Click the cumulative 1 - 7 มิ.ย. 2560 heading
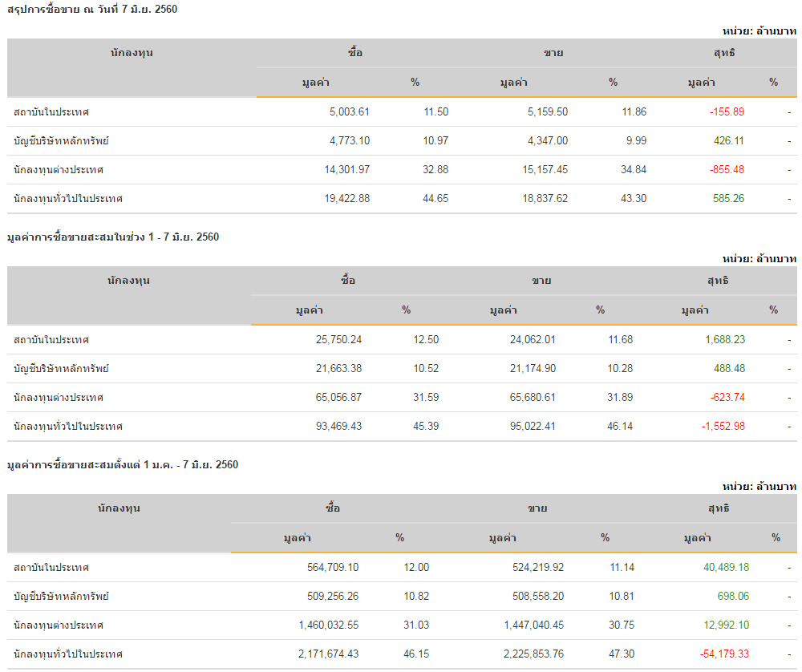The image size is (802, 672). [x=112, y=237]
